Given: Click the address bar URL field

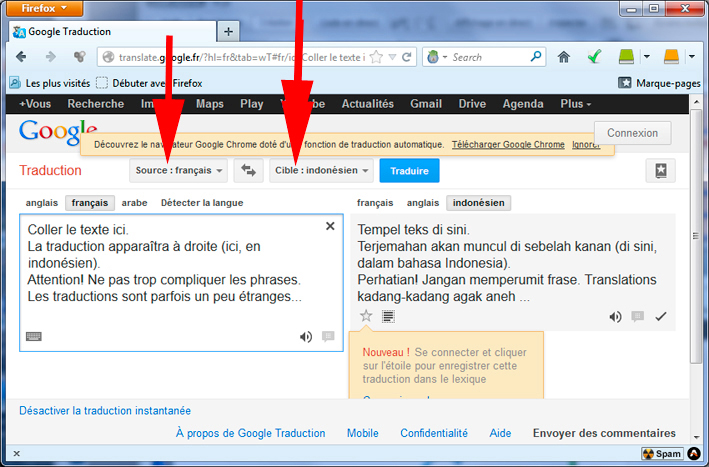Looking at the screenshot, I should tap(242, 57).
